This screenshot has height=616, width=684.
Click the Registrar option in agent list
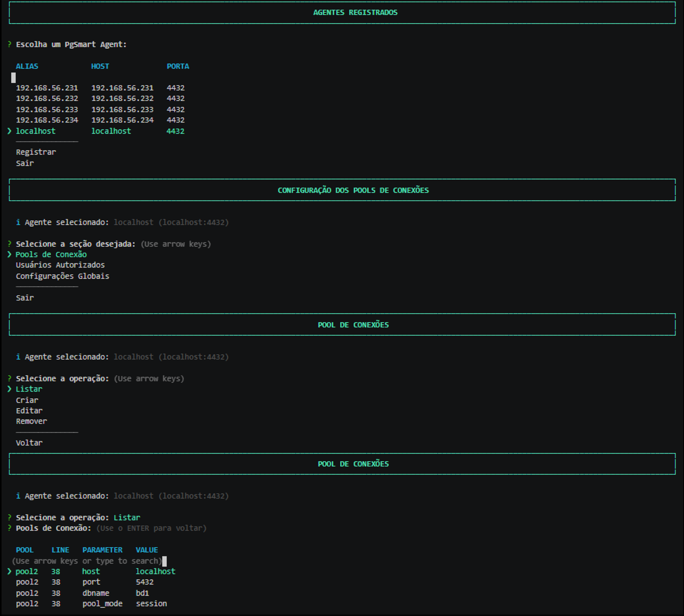point(36,152)
